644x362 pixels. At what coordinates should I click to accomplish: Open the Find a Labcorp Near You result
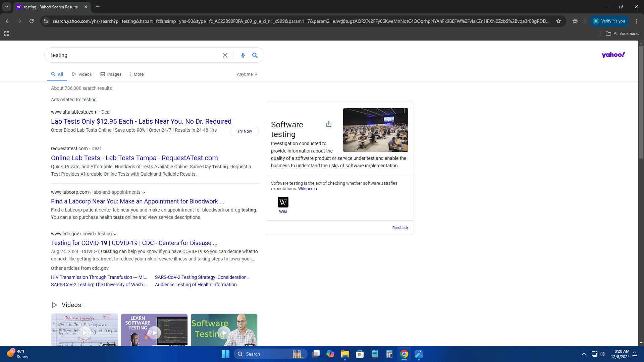[138, 201]
